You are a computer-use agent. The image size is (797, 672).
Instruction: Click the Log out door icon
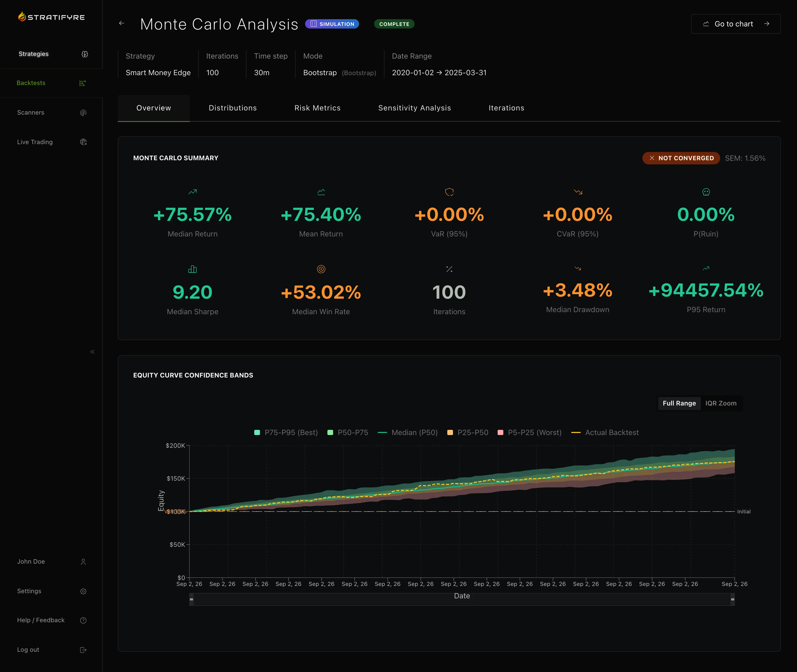83,650
